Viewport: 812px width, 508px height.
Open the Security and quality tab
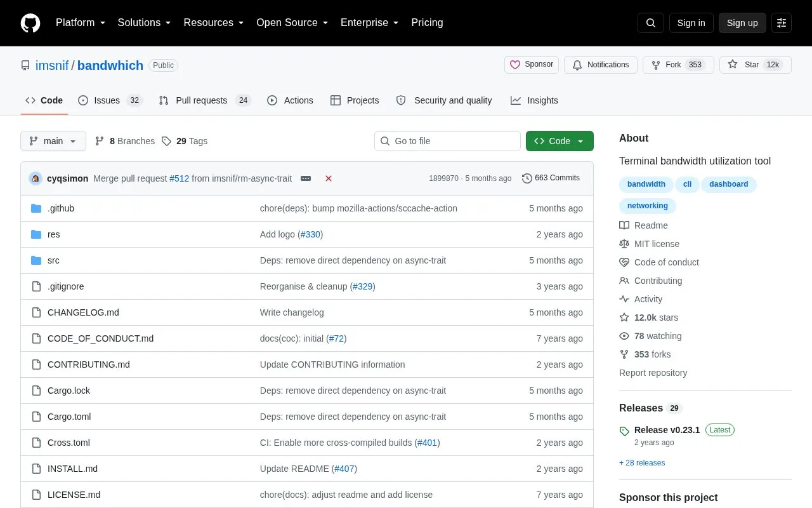444,100
